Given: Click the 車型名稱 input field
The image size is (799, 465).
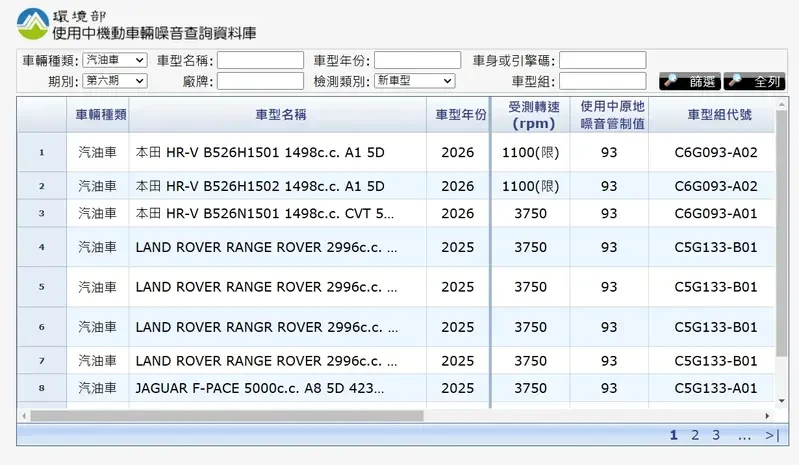Looking at the screenshot, I should click(260, 60).
